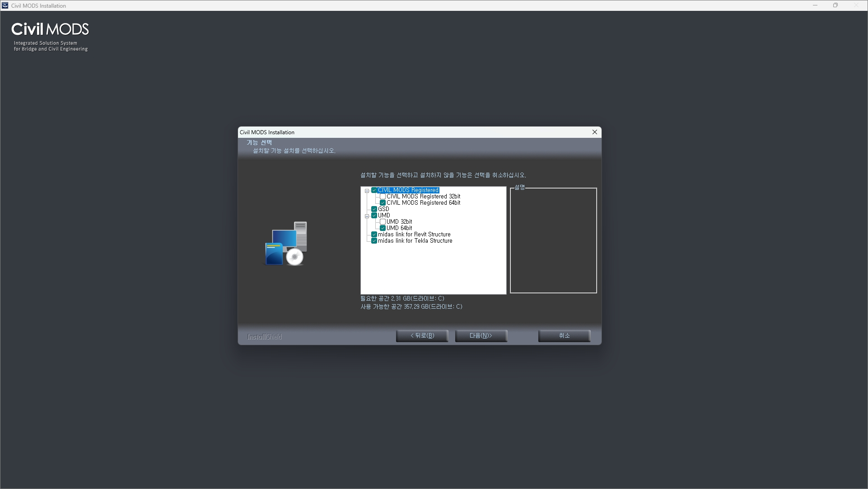Screen dimensions: 868x489
Task: Select midas link for Revit Structure label
Action: pyautogui.click(x=414, y=235)
